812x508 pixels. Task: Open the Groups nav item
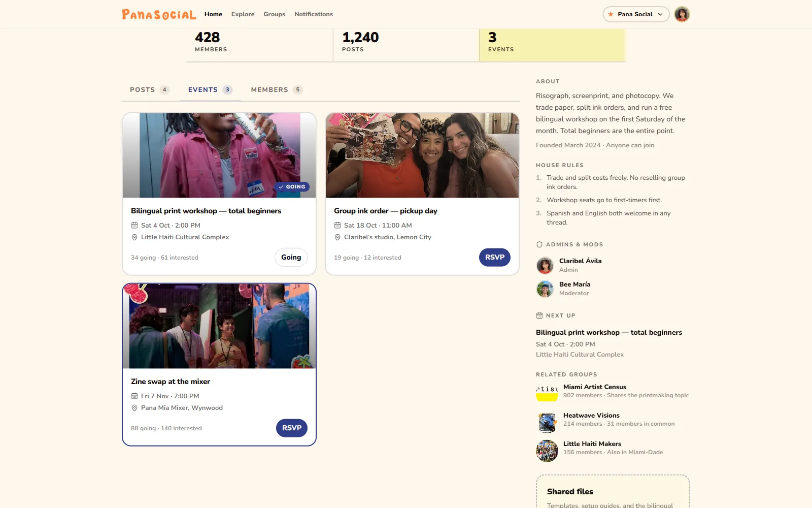coord(274,14)
